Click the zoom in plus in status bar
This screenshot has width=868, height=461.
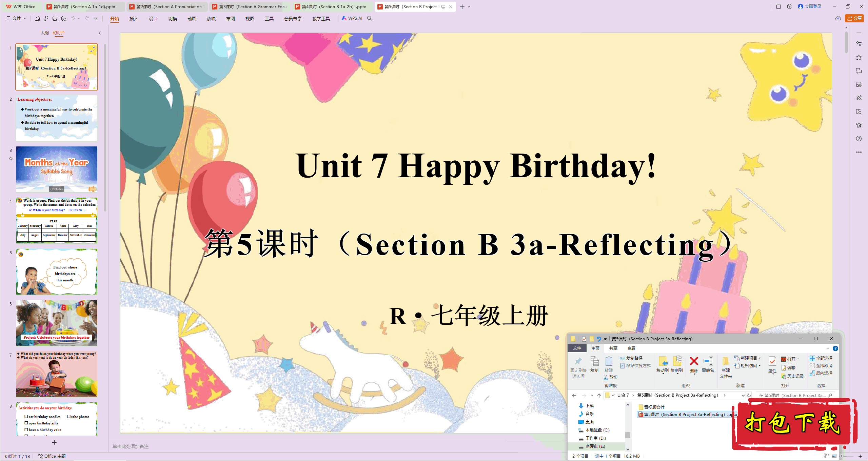[x=860, y=456]
